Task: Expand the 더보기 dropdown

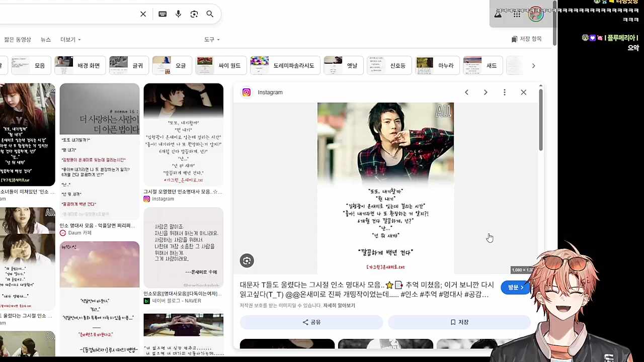Action: tap(70, 40)
